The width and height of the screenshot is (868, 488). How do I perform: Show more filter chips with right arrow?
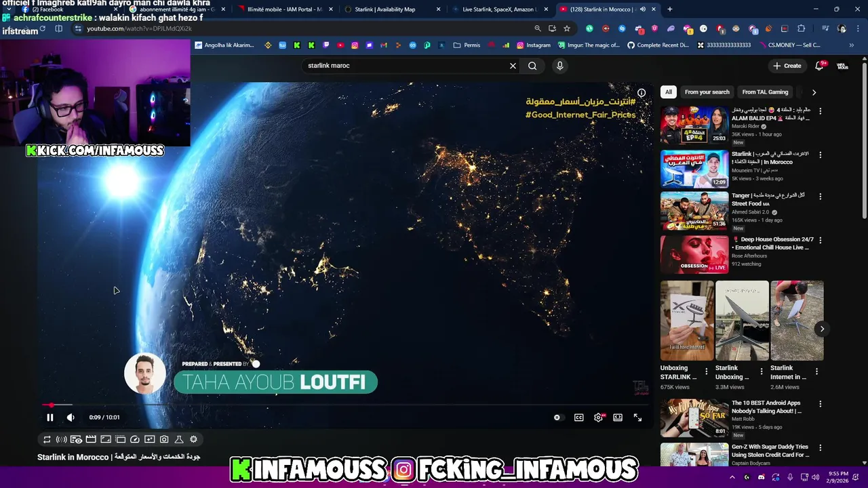point(814,92)
